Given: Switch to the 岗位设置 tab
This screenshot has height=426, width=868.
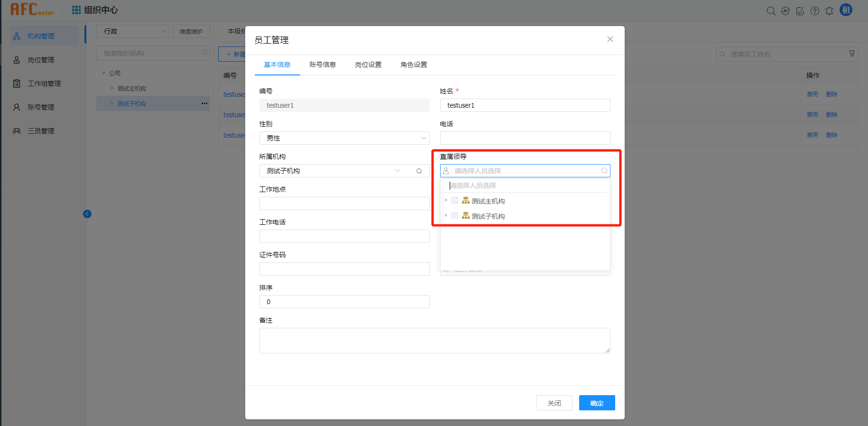Looking at the screenshot, I should click(x=368, y=65).
